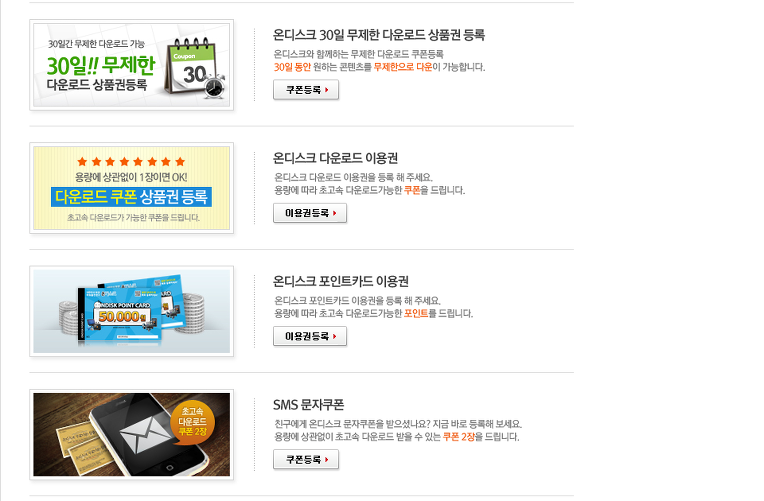
Task: Click the row of orange stars
Action: pos(131,161)
